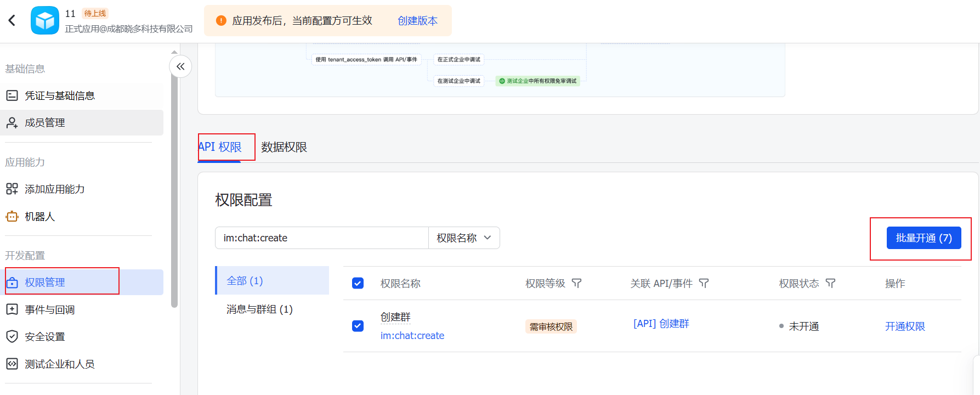Filter by related API/event funnel icon
Viewport: 980px width, 395px height.
tap(704, 283)
